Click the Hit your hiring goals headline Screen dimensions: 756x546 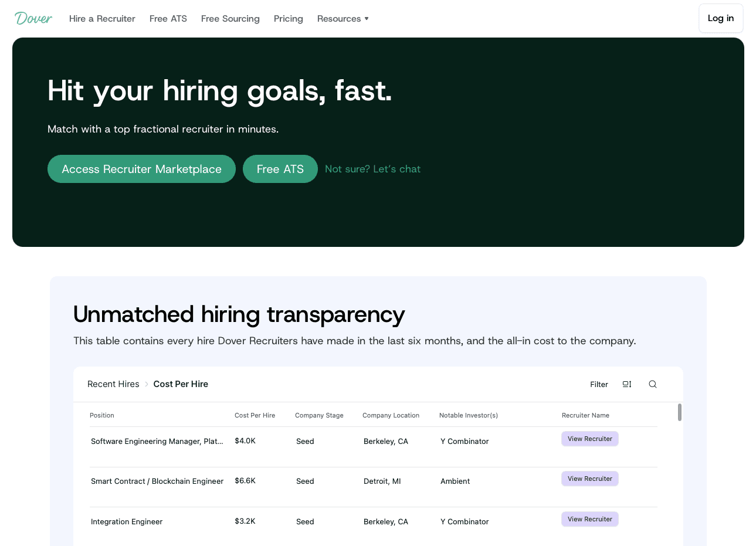tap(220, 91)
